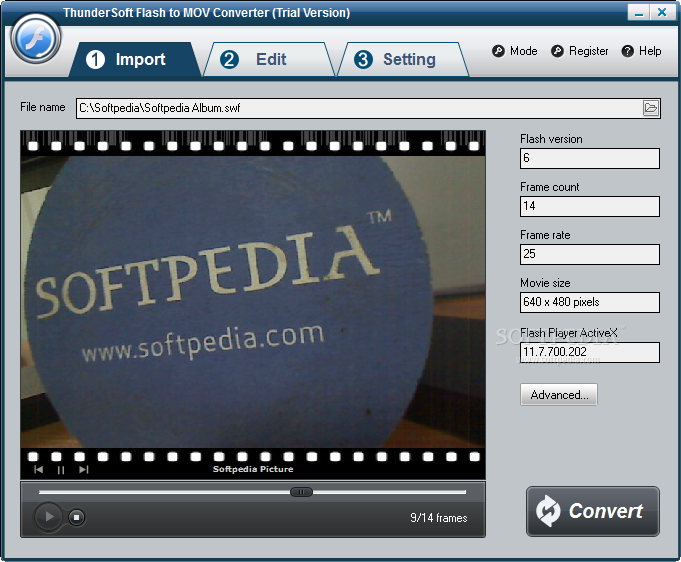This screenshot has height=562, width=681.
Task: Click the browse folder icon for file name
Action: tap(651, 108)
